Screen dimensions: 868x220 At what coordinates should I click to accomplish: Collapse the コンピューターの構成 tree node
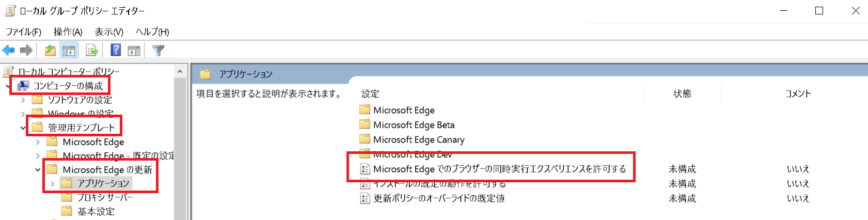tap(8, 86)
